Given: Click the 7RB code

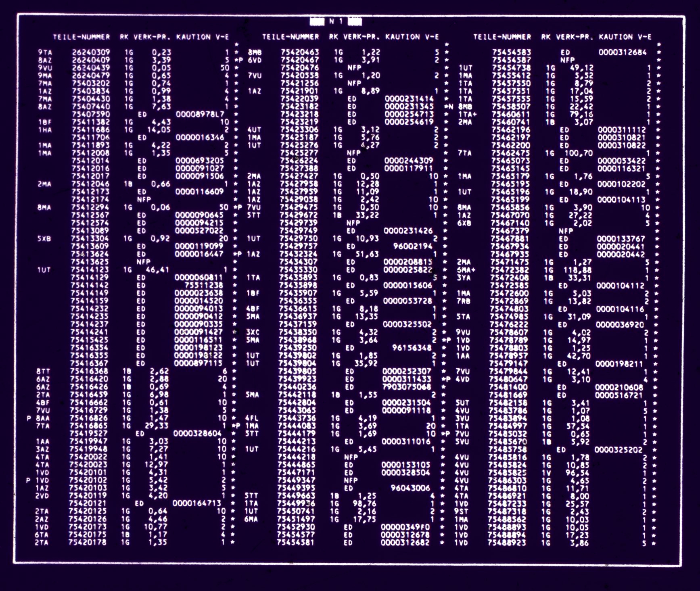Looking at the screenshot, I should click(463, 301).
